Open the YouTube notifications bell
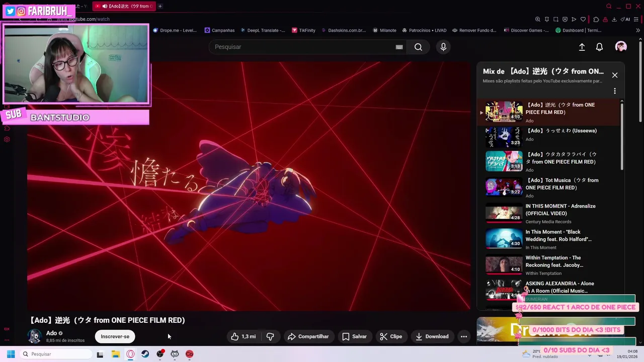Viewport: 644px width, 362px height. (599, 47)
